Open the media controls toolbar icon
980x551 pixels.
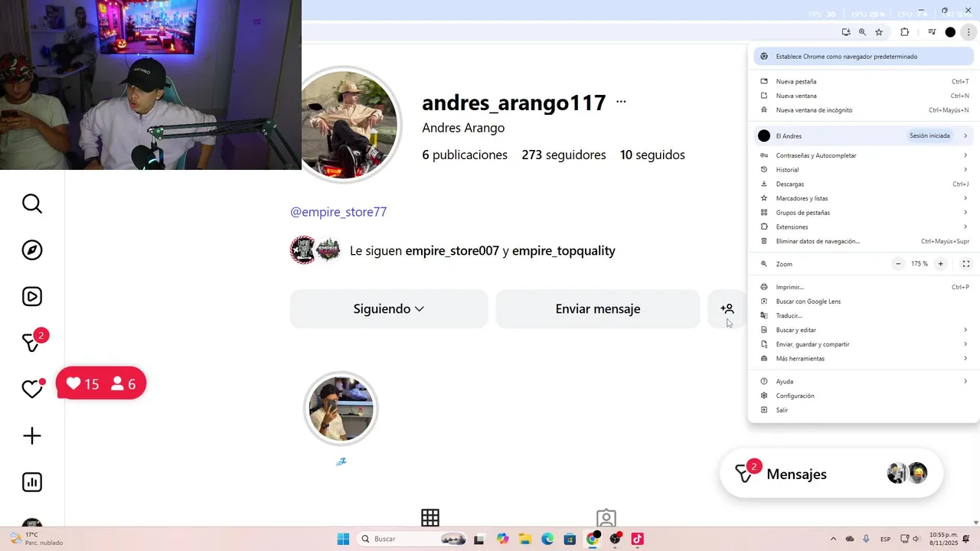932,32
